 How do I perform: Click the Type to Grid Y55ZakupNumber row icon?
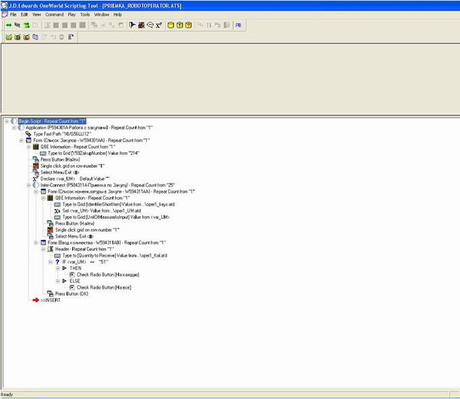[x=43, y=153]
